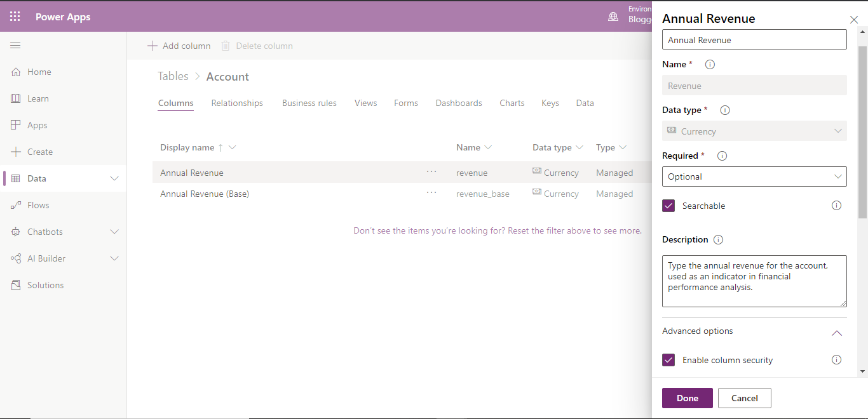Open the Required dropdown showing Optional
Screen dimensions: 868x419
754,176
